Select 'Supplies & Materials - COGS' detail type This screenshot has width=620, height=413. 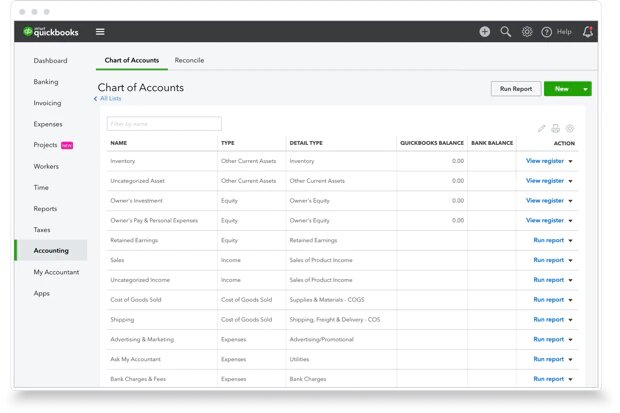[x=327, y=299]
